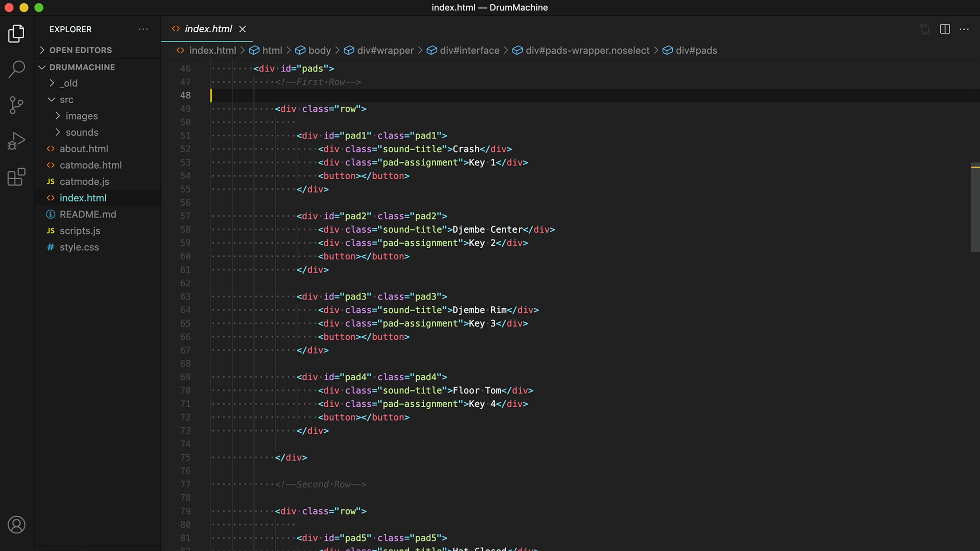Open Explorer Views and More Actions menu
This screenshot has height=551, width=980.
(x=143, y=29)
